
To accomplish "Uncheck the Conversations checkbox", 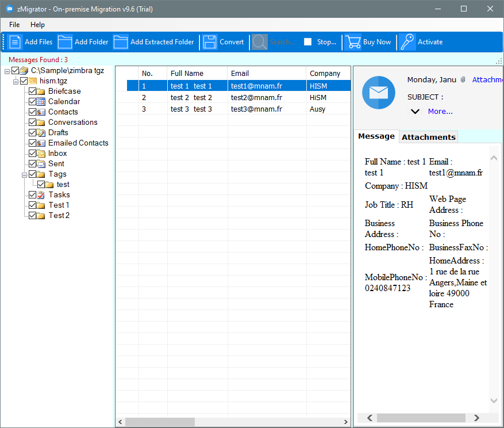I will point(32,123).
